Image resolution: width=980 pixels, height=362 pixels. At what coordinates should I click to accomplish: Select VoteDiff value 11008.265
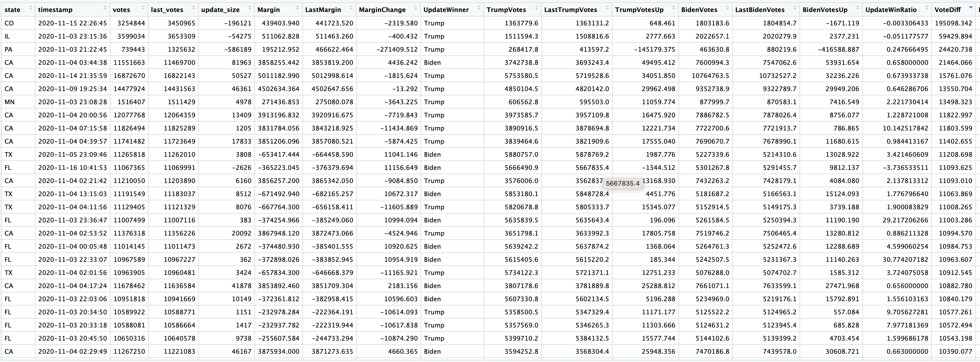[x=955, y=207]
